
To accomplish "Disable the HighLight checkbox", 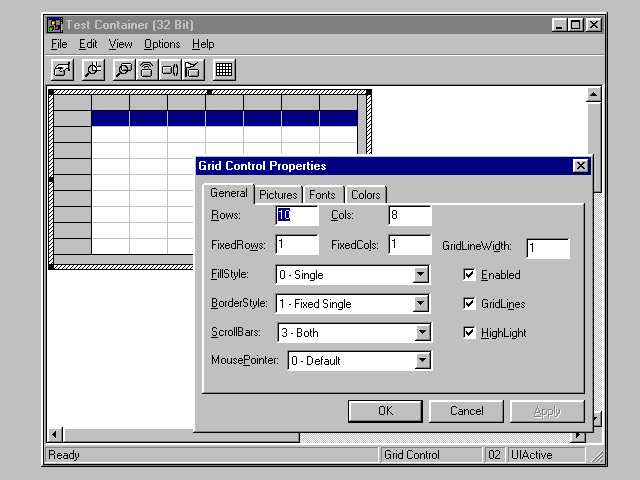I will point(470,333).
